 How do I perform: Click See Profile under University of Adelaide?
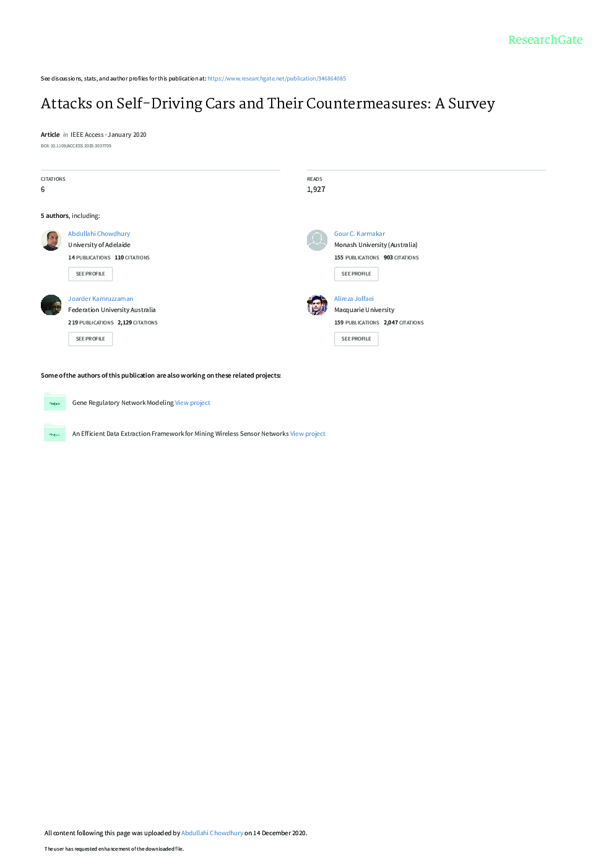tap(90, 274)
